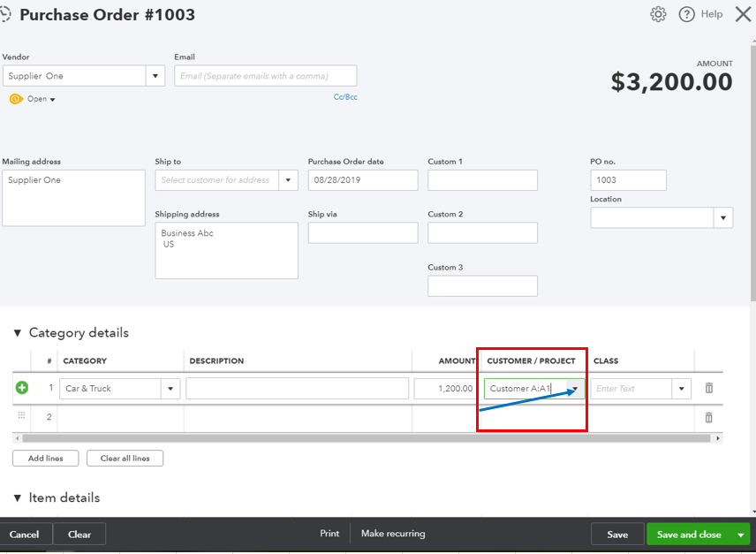Click the Clear all lines button
This screenshot has width=756, height=554.
125,458
